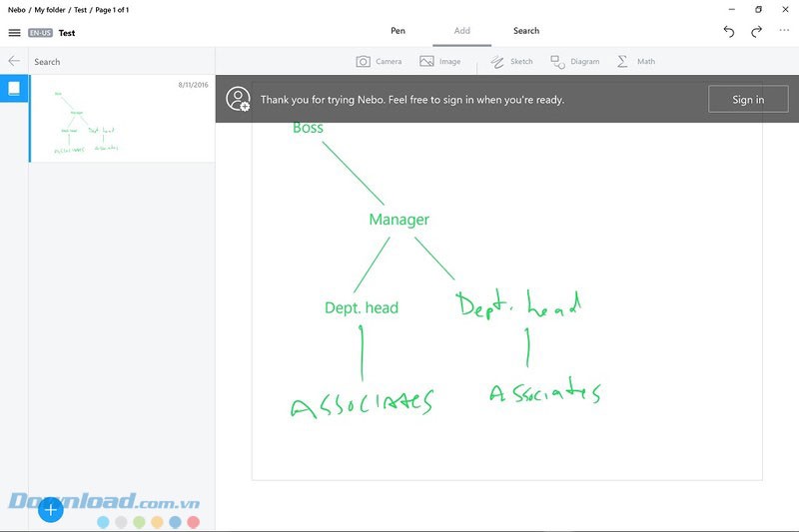Screen dimensions: 799x532
Task: Select the Sketch tool
Action: point(497,62)
